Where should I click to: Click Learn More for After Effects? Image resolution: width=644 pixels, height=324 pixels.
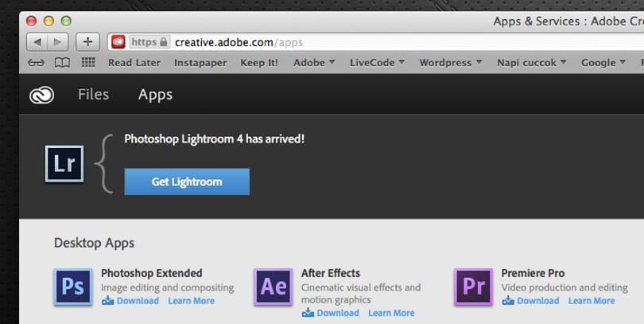point(391,313)
